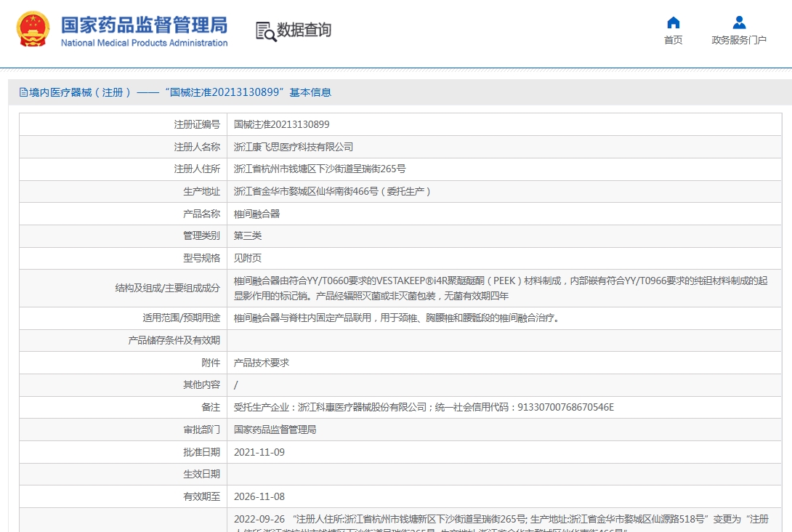Click the 其他内容 label

click(x=201, y=385)
